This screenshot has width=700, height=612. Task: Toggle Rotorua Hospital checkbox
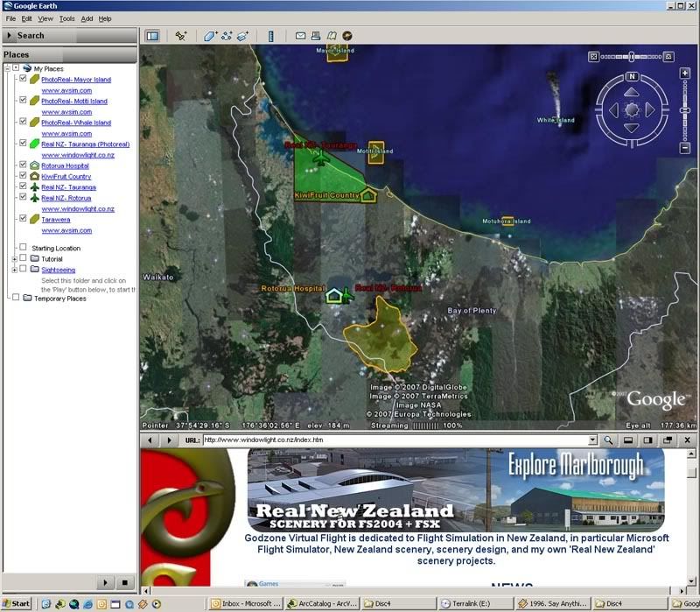point(23,165)
